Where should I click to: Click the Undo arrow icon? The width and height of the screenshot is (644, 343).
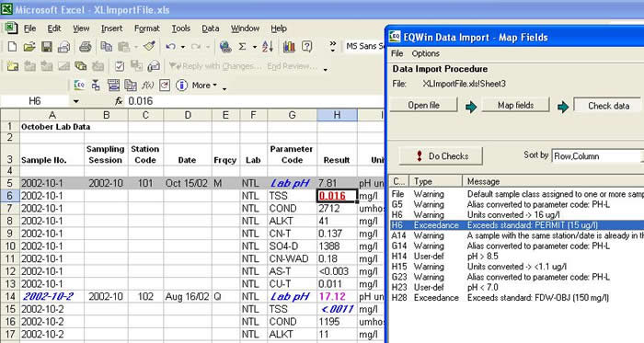coord(170,47)
